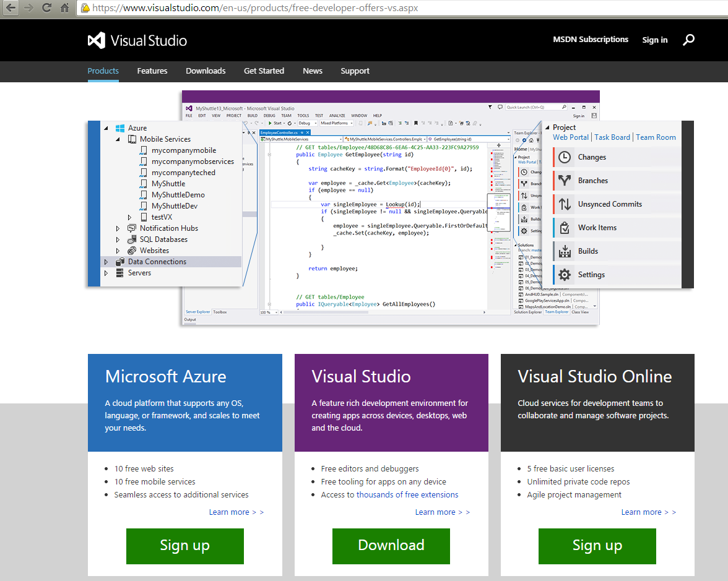This screenshot has height=581, width=728.
Task: Click the Builds factory icon
Action: pos(565,251)
